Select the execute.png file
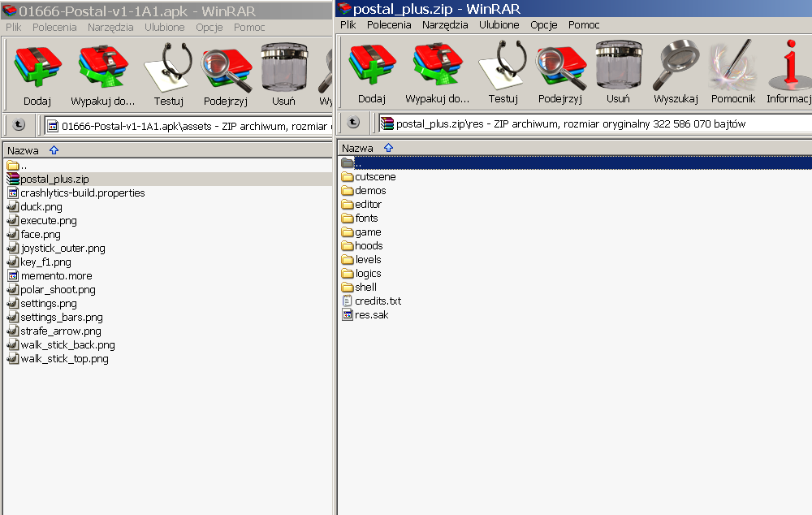This screenshot has width=812, height=515. pyautogui.click(x=42, y=221)
